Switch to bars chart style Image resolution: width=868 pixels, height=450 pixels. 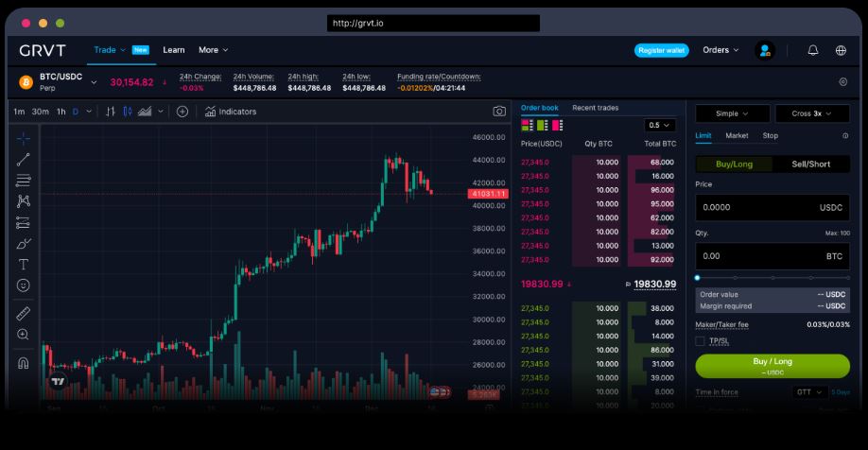tap(111, 112)
